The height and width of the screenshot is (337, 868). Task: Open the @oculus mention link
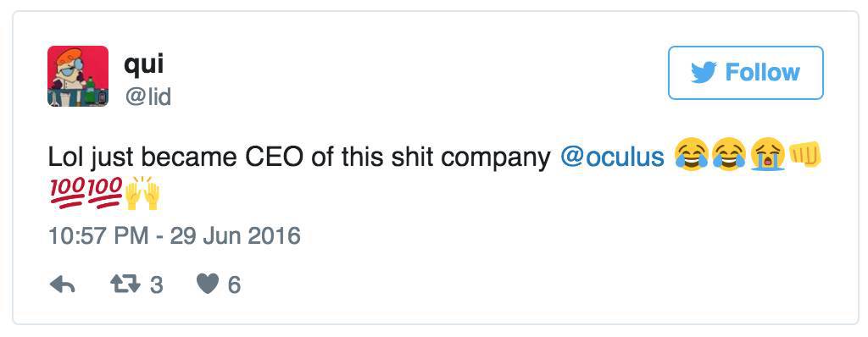612,157
